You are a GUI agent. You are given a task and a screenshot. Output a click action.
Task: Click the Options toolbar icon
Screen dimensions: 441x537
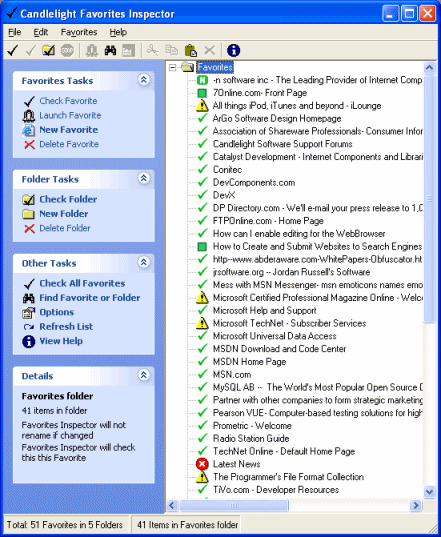129,51
